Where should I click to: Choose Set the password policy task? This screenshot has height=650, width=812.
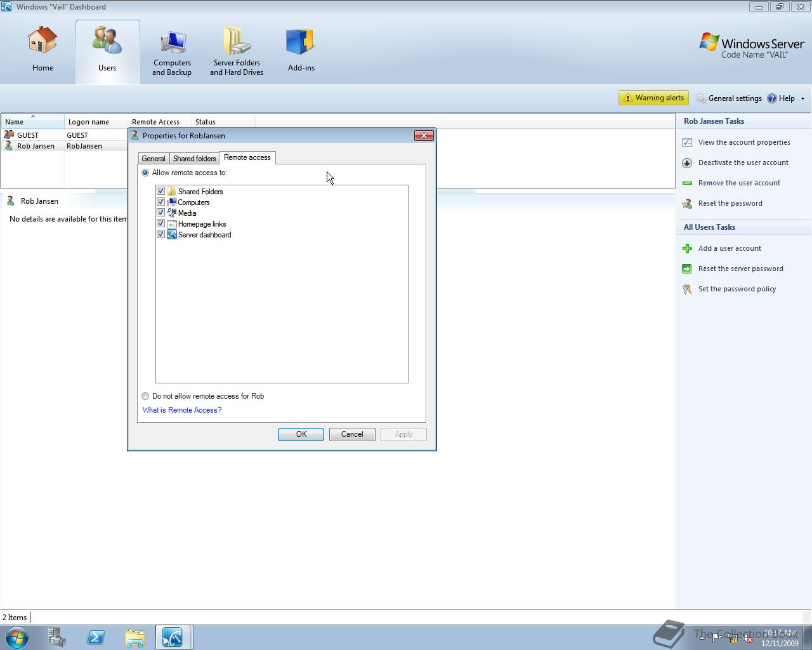click(737, 289)
